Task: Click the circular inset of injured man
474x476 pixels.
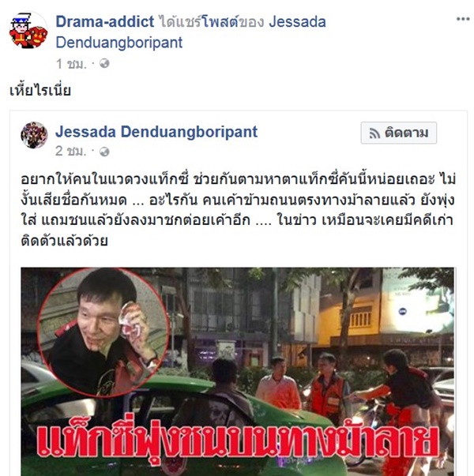Action: (103, 332)
